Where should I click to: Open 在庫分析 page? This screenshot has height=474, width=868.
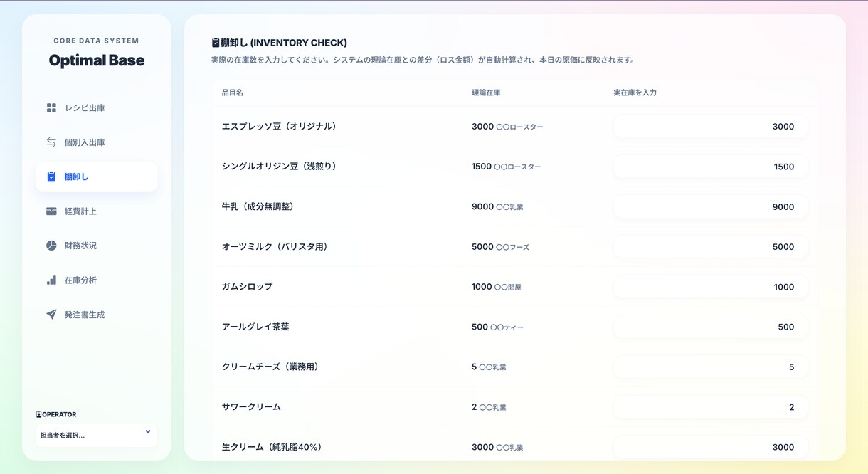tap(96, 280)
